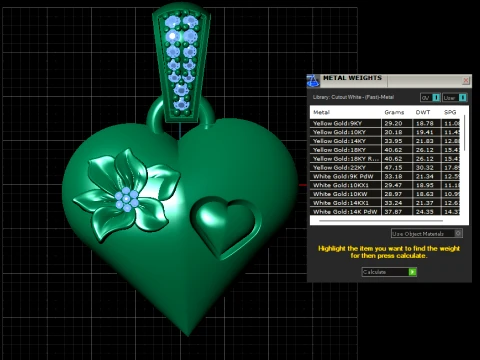The width and height of the screenshot is (480, 360).
Task: Click the Library: Cutout White label
Action: [x=353, y=97]
